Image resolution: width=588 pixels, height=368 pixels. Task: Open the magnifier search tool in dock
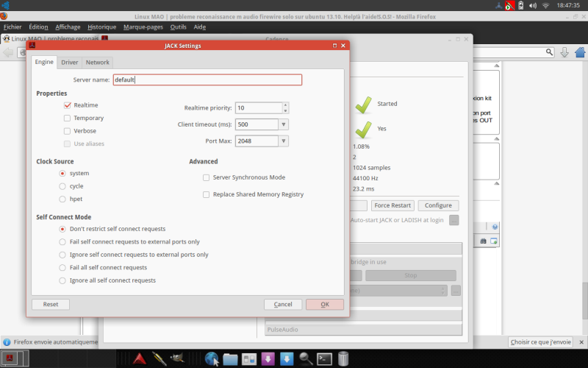[x=306, y=359]
